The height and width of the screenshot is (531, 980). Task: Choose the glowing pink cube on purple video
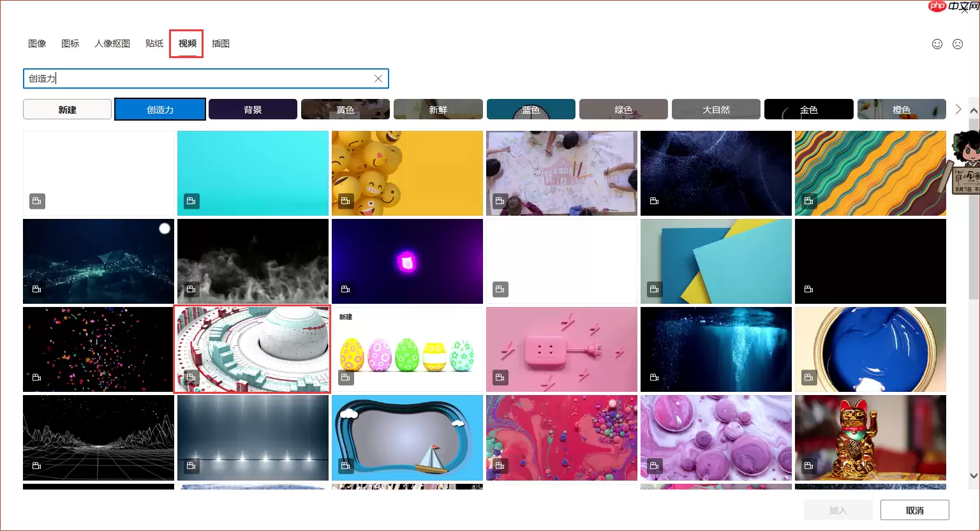coord(407,261)
